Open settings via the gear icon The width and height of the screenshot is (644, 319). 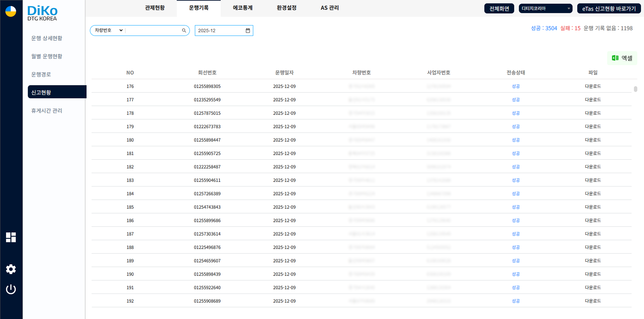[x=11, y=269]
